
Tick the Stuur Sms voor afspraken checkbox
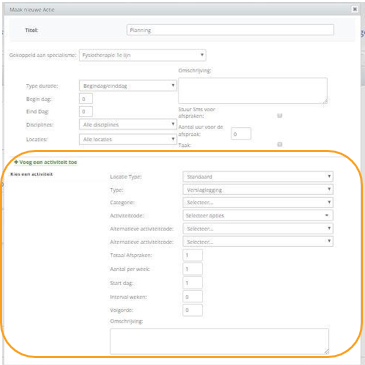tap(280, 116)
